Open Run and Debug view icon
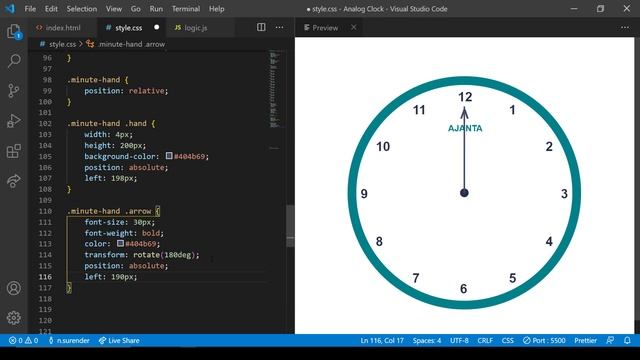The image size is (640, 360). click(x=13, y=121)
